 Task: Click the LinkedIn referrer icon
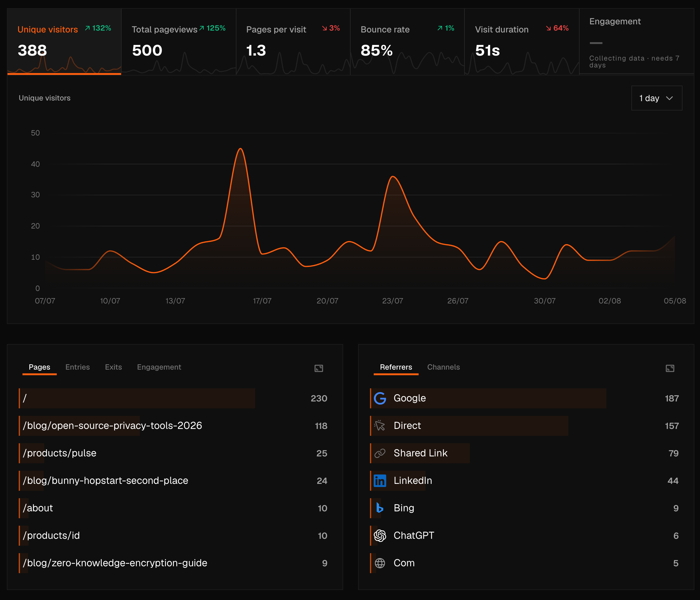click(380, 480)
